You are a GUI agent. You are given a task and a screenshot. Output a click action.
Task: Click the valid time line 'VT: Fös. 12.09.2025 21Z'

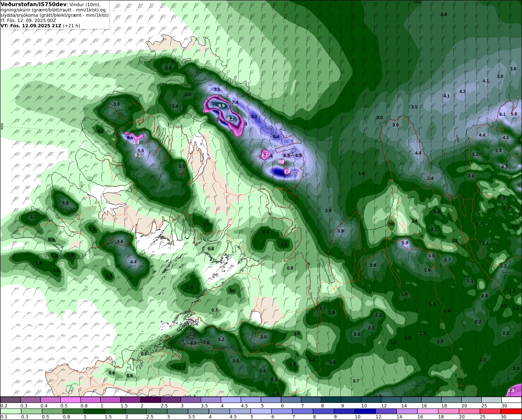coord(30,26)
